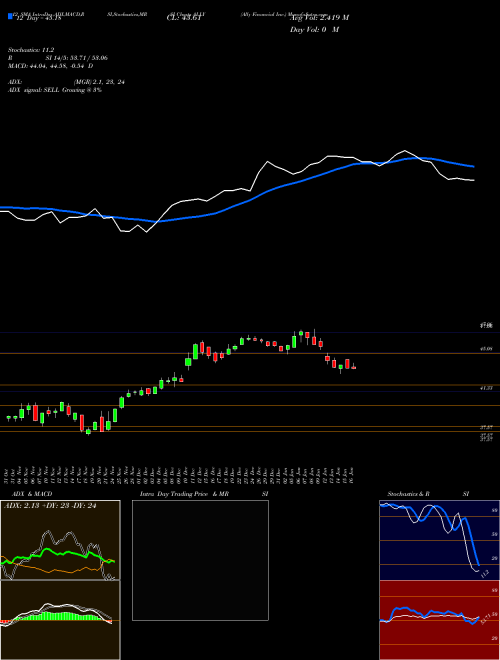Click the peak of the white price line

[x=405, y=151]
